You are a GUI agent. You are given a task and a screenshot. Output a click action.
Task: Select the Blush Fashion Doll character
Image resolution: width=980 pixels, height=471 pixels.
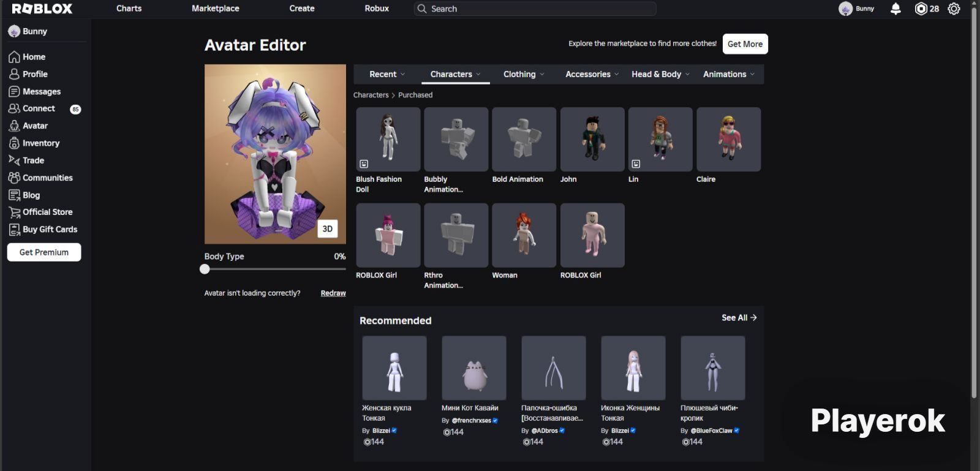(388, 140)
